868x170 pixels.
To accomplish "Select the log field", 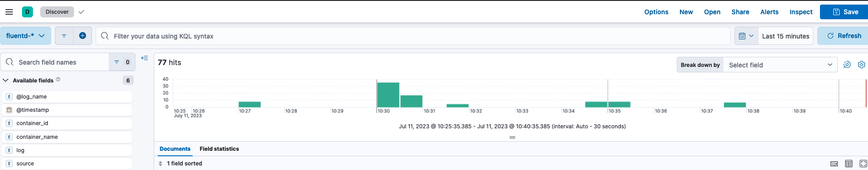I will pyautogui.click(x=67, y=150).
